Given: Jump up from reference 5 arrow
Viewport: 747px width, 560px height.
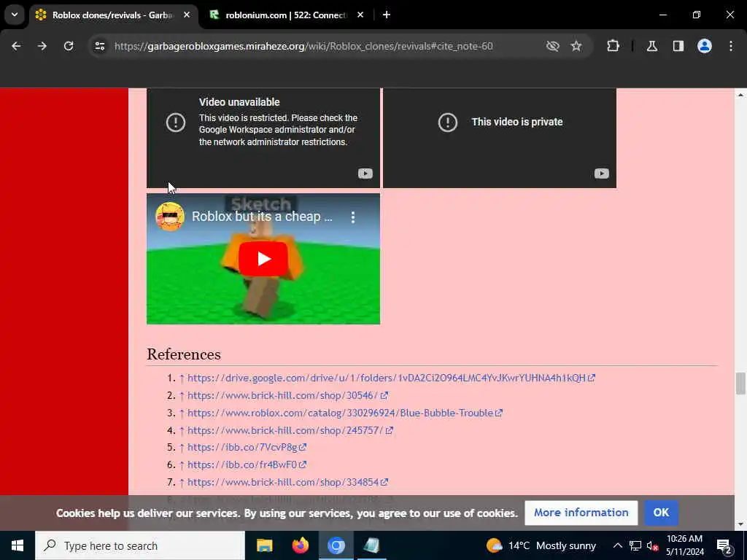Looking at the screenshot, I should tap(182, 448).
